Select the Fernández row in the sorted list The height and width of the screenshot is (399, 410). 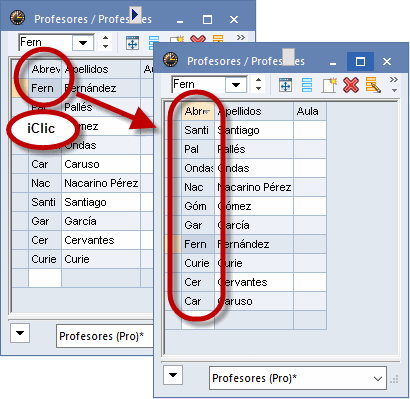(245, 244)
